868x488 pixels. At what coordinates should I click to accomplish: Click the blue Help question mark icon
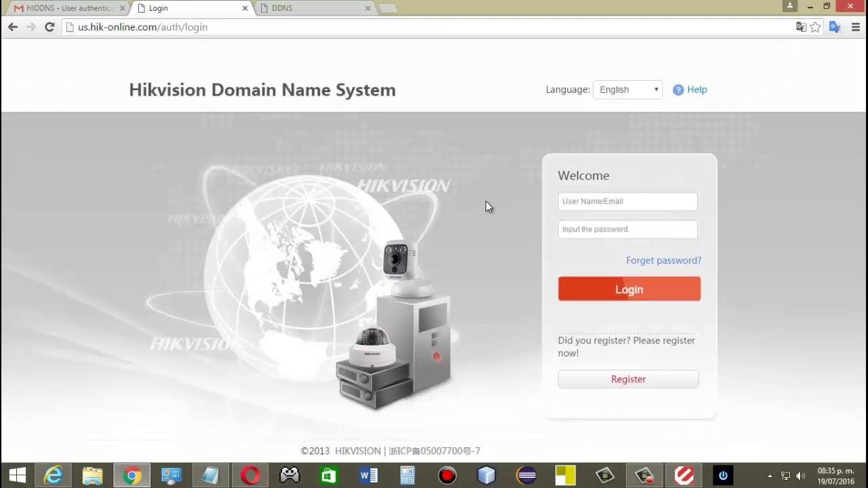tap(678, 89)
